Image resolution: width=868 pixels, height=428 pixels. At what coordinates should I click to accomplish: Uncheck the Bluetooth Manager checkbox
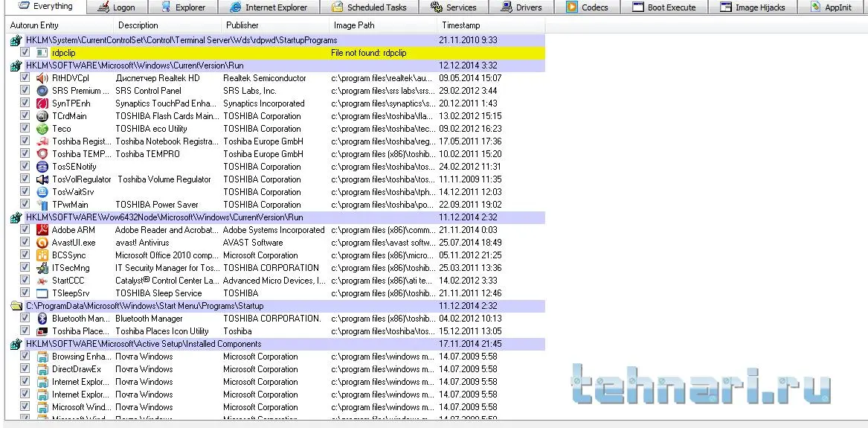click(x=25, y=318)
